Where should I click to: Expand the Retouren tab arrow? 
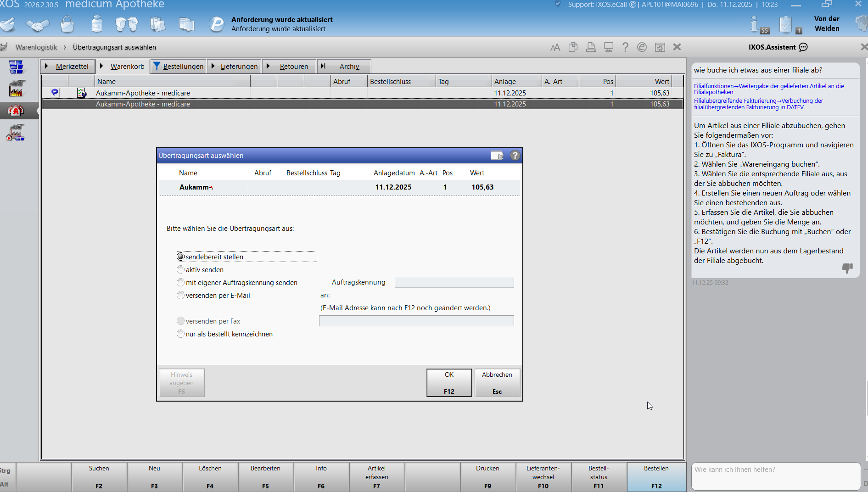tap(268, 66)
